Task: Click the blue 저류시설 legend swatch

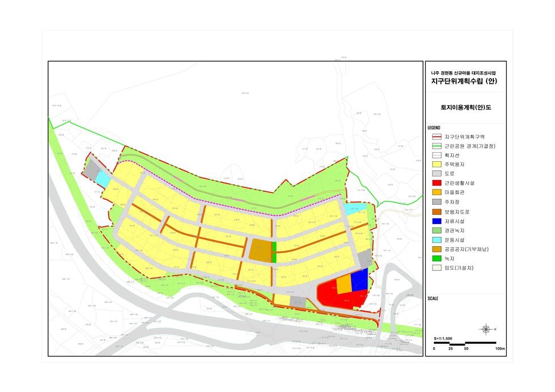Action: point(436,221)
